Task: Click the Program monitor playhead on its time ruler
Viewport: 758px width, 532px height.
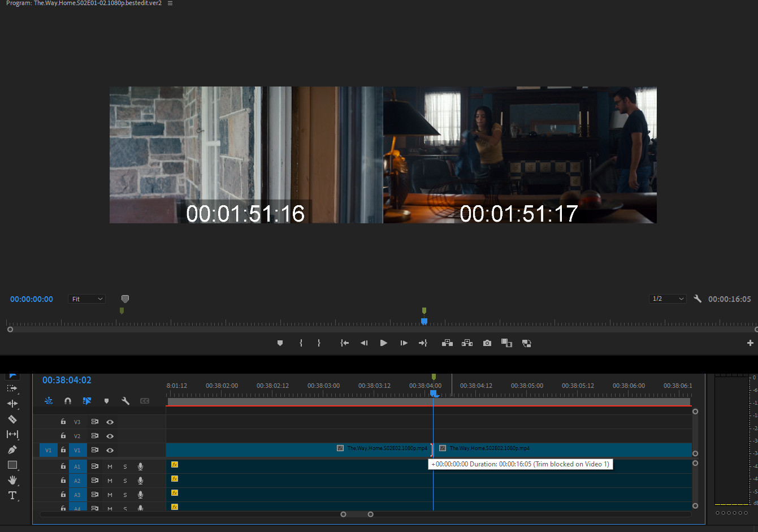Action: (x=424, y=321)
